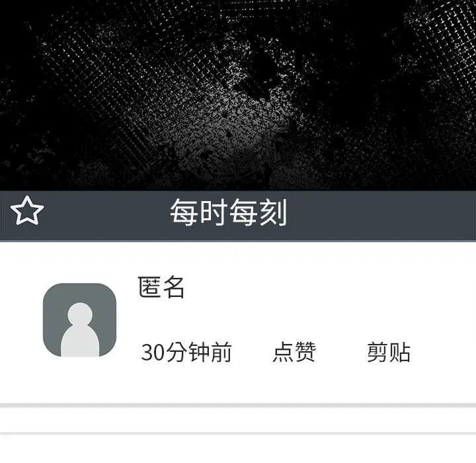The height and width of the screenshot is (463, 476).
Task: Open the dark dotted banner image
Action: pyautogui.click(x=238, y=95)
